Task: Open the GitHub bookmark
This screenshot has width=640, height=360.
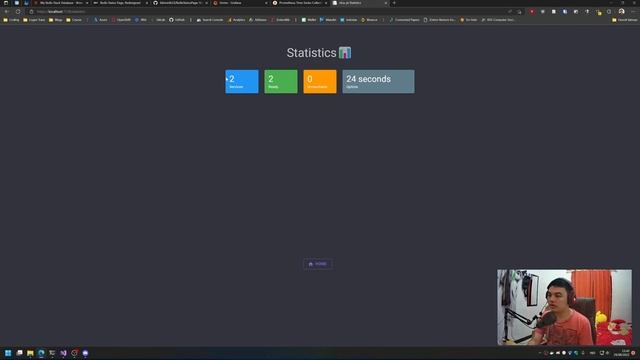Action: [x=177, y=20]
